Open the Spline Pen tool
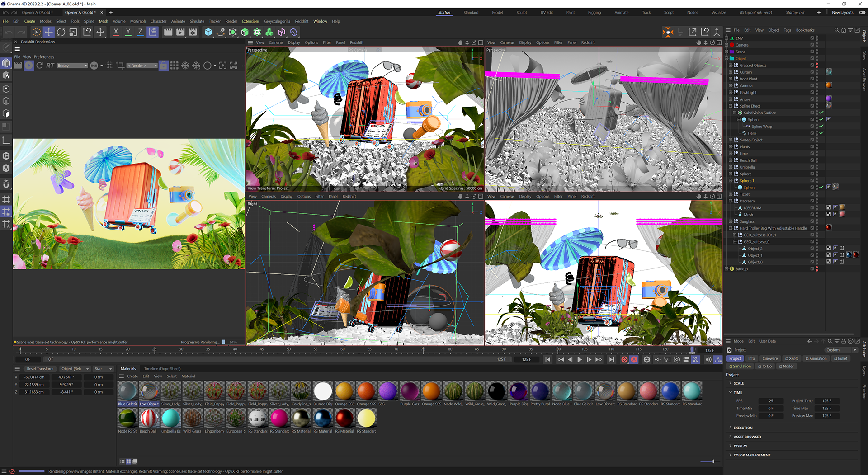 (x=220, y=32)
